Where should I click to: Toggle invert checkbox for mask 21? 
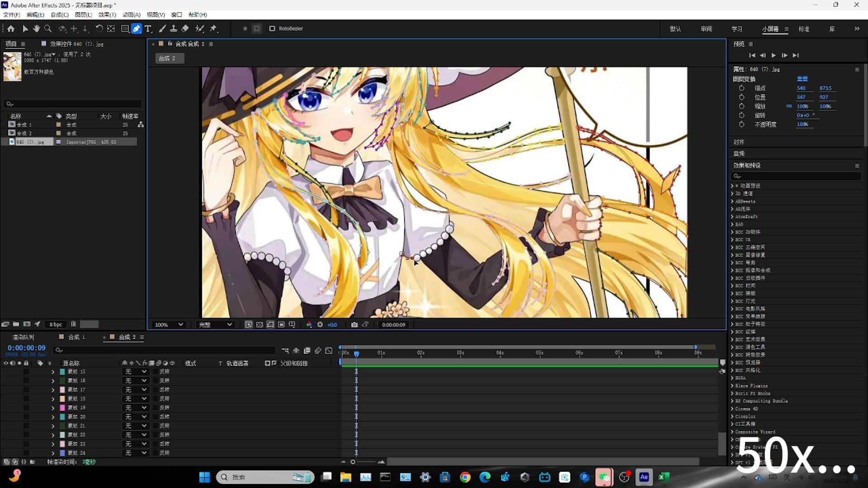pos(156,426)
